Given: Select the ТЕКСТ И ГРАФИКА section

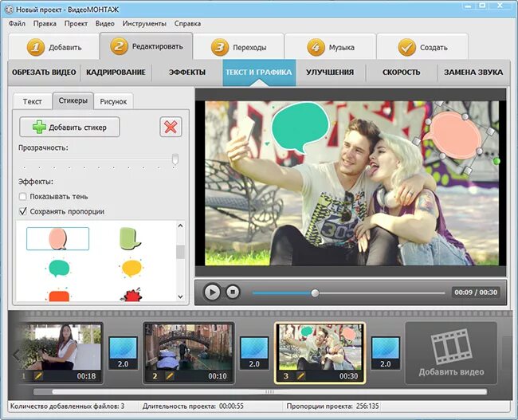Looking at the screenshot, I should coord(259,73).
